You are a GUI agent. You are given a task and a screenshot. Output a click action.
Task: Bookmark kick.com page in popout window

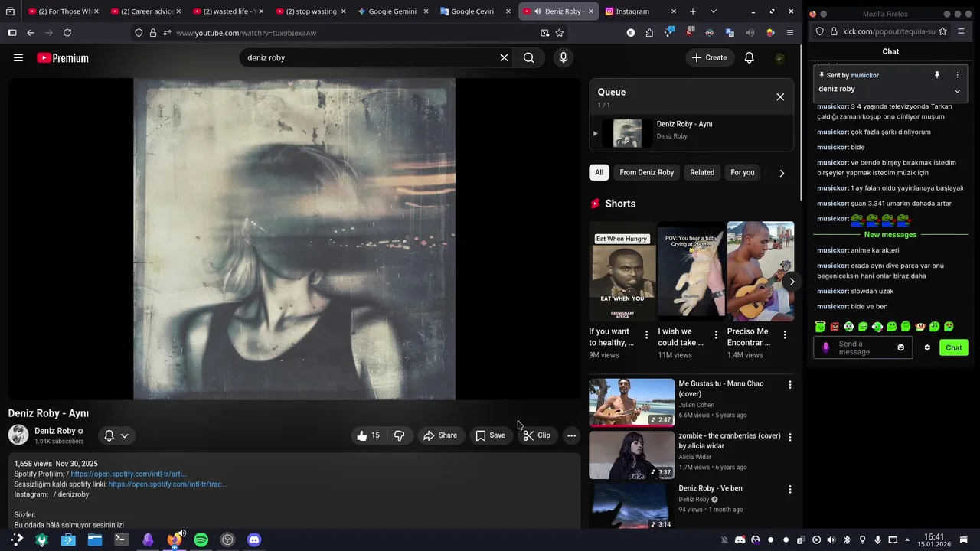pyautogui.click(x=942, y=31)
